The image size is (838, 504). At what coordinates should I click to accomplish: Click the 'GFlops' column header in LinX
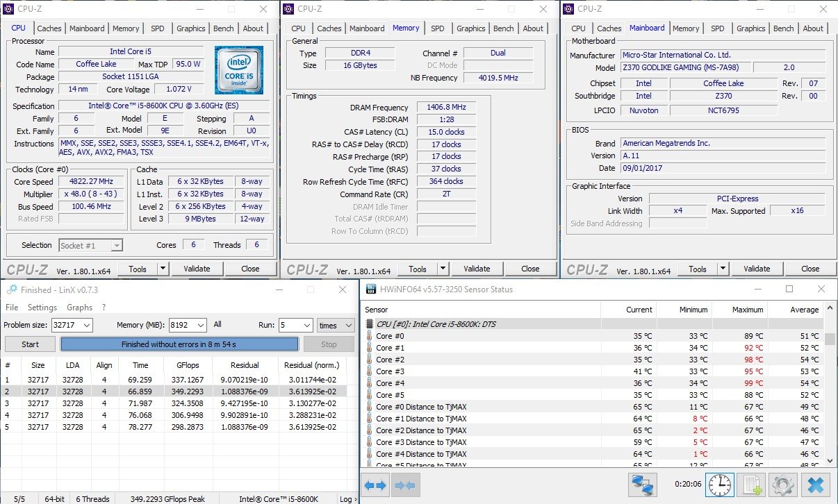[x=188, y=365]
